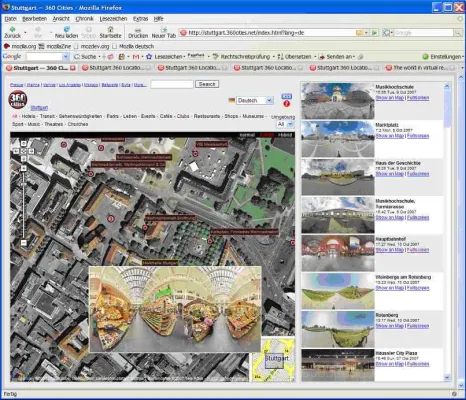Click the Einstellungen green settings icon

(425, 57)
